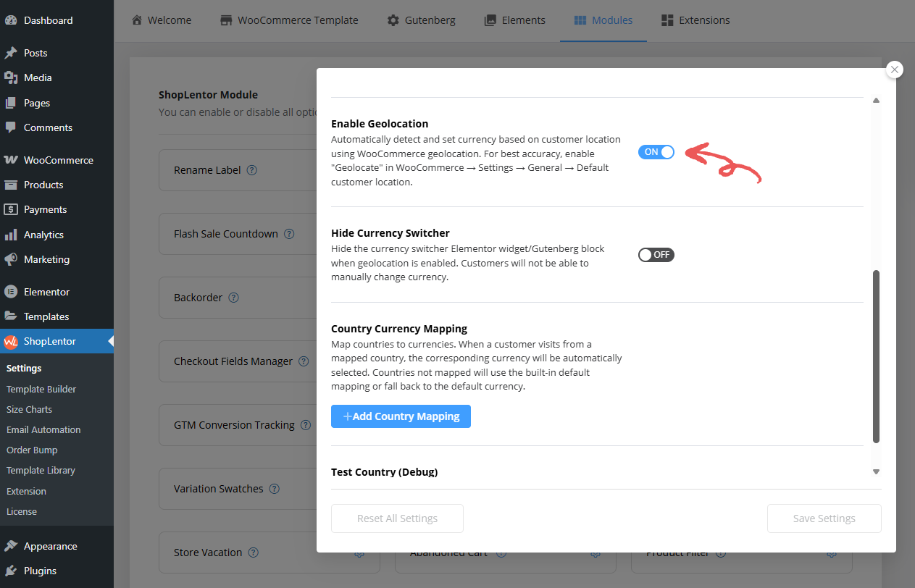Click Reset All Settings

397,518
